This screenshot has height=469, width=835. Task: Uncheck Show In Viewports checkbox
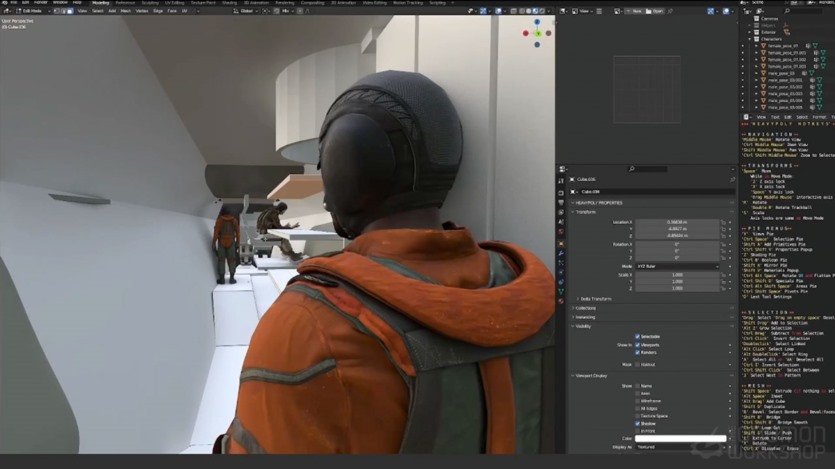pyautogui.click(x=637, y=345)
